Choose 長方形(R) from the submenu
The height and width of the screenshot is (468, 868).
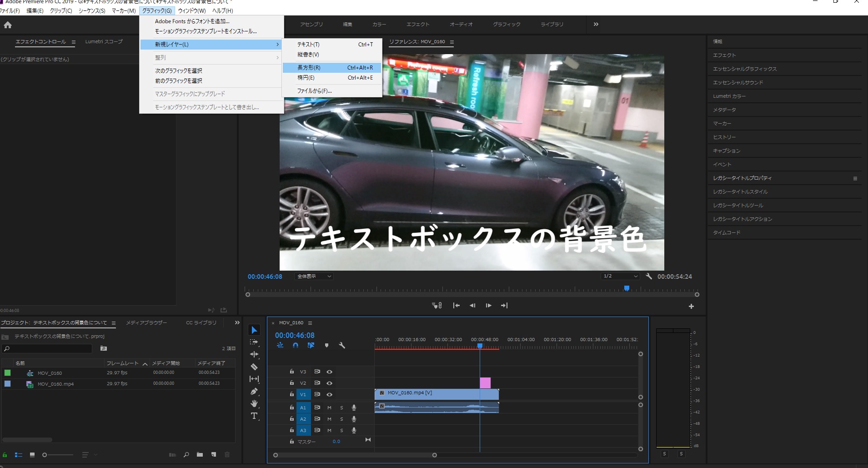[332, 67]
